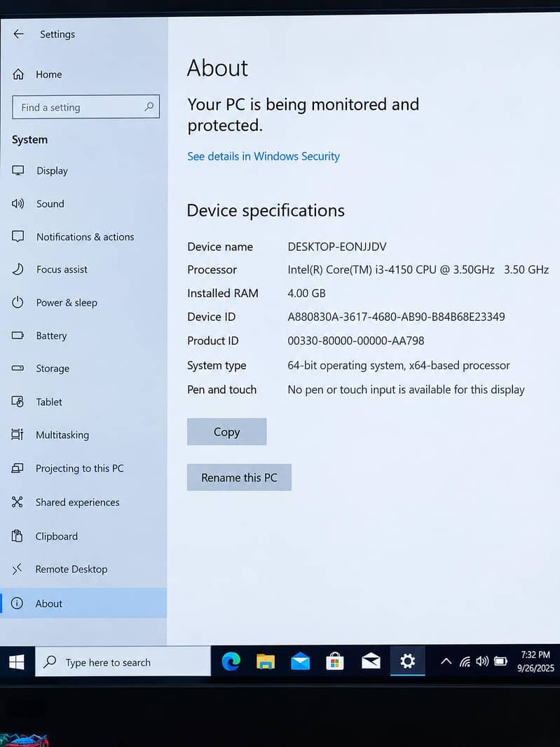The height and width of the screenshot is (747, 560).
Task: Show hidden system tray icons chevron
Action: 446,662
